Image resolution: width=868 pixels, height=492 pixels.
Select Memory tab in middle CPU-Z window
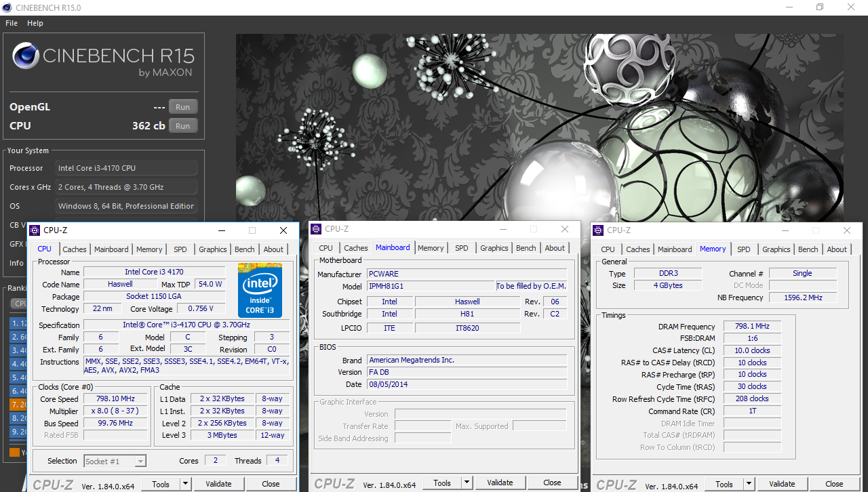(x=431, y=248)
